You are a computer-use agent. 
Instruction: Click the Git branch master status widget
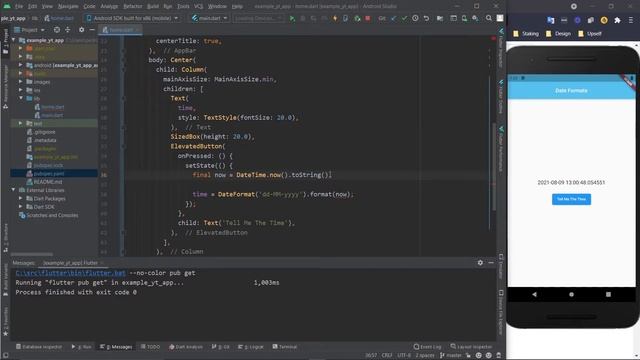[450, 356]
